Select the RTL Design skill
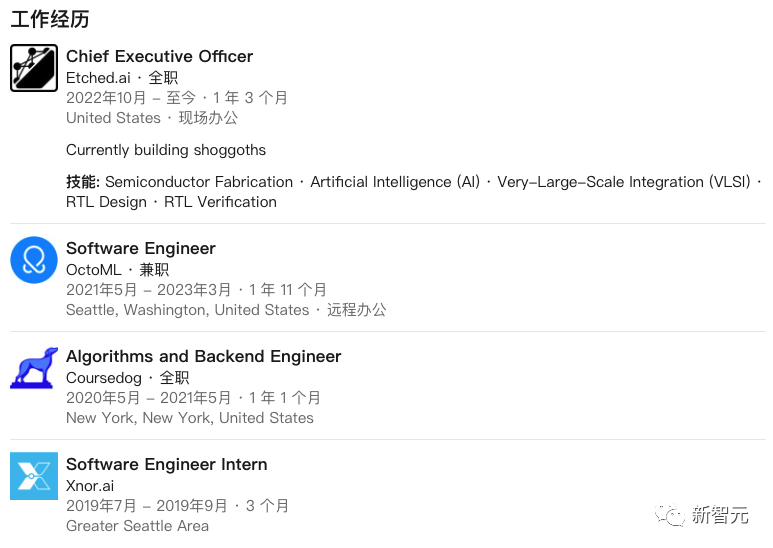 (x=106, y=202)
